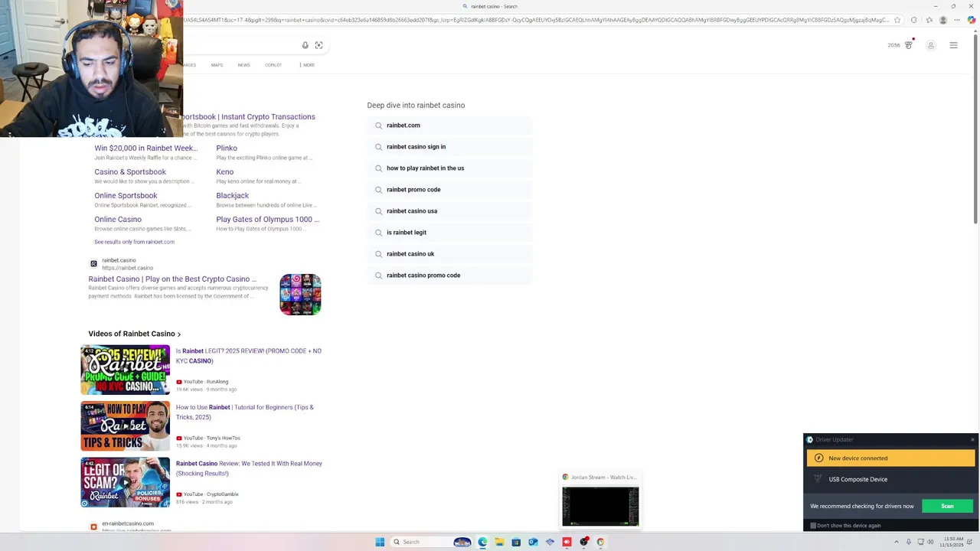Image resolution: width=980 pixels, height=551 pixels.
Task: Select the 'rainbet promo code' suggestion
Action: 449,190
